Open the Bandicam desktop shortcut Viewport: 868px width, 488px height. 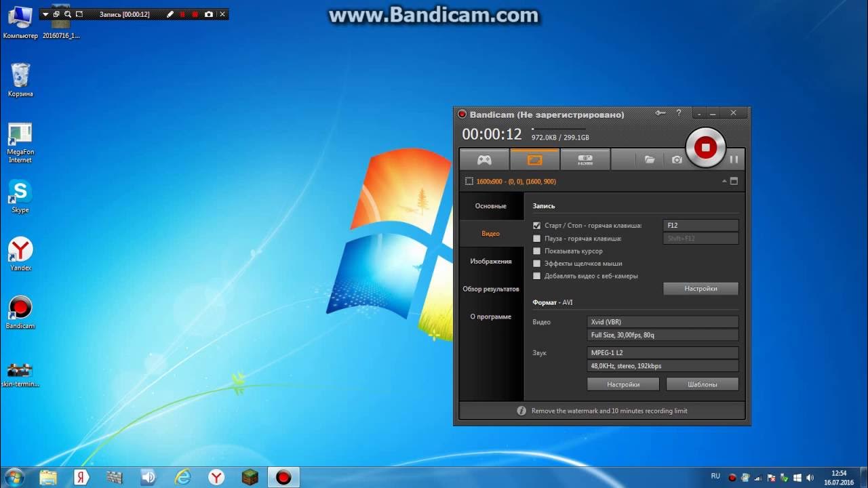[x=20, y=312]
